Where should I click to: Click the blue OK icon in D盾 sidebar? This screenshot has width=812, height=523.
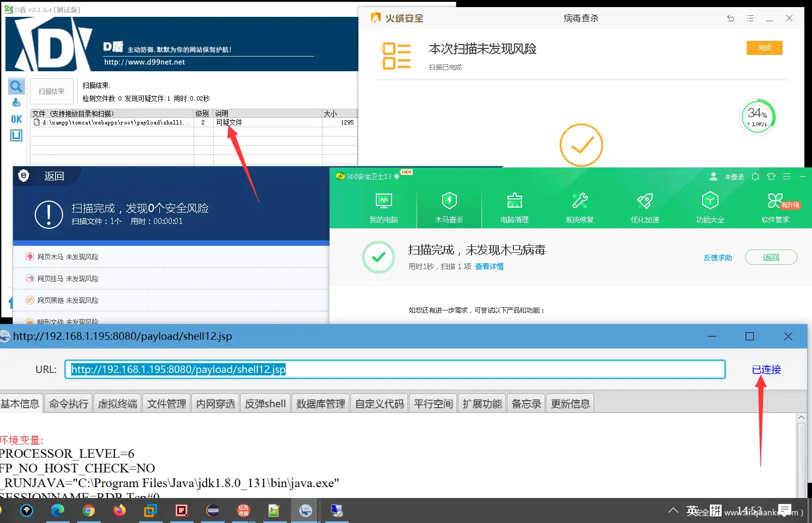click(x=16, y=119)
